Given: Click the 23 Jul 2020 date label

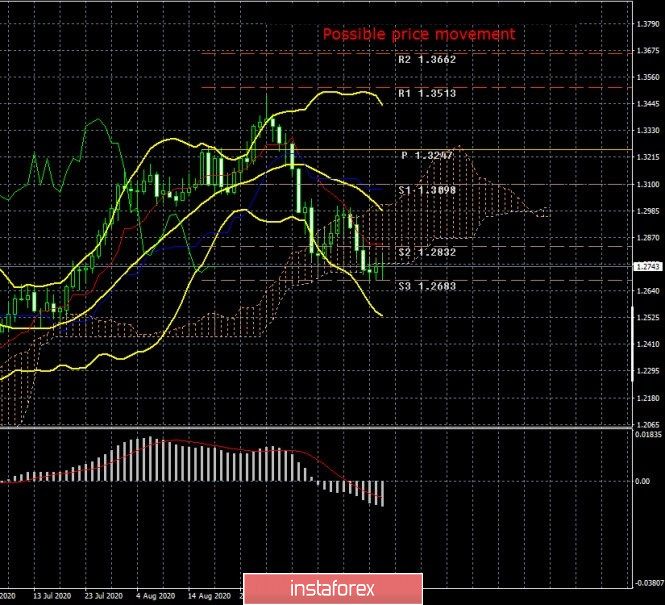Looking at the screenshot, I should tap(103, 596).
